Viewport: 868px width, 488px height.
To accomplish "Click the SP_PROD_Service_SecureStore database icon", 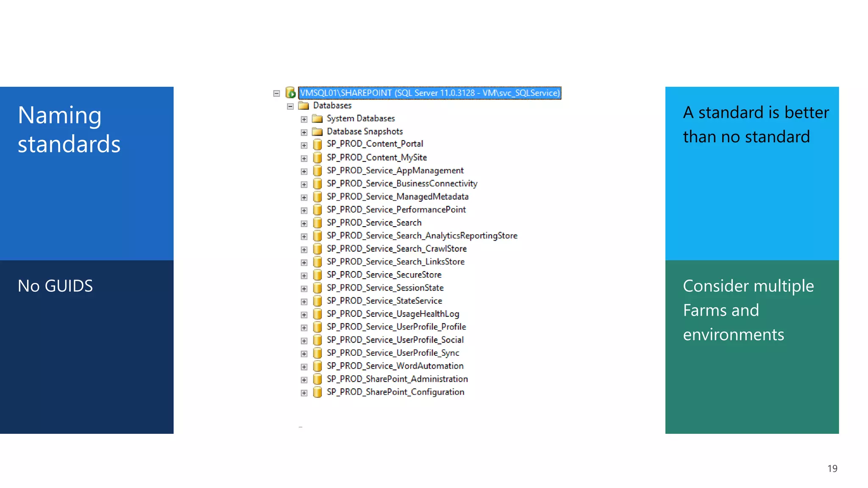I will click(x=317, y=275).
